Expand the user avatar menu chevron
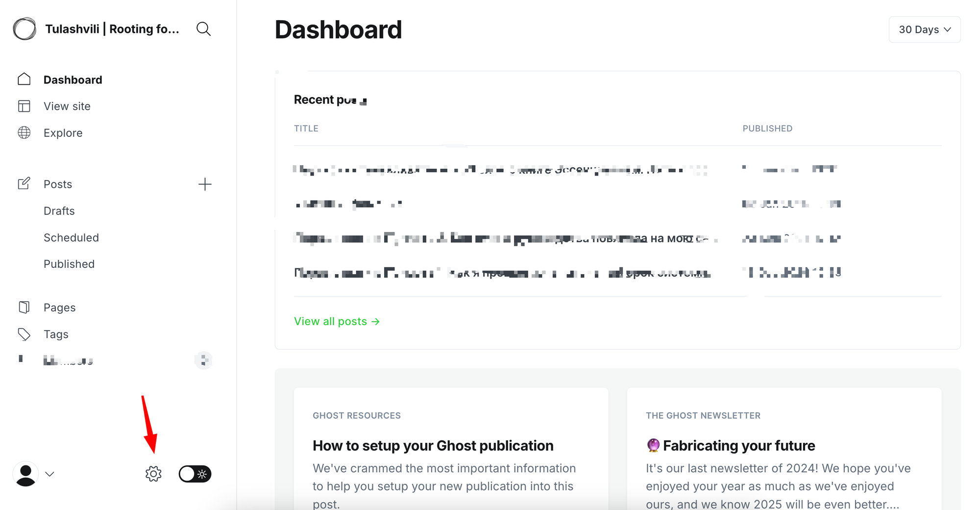 tap(49, 474)
